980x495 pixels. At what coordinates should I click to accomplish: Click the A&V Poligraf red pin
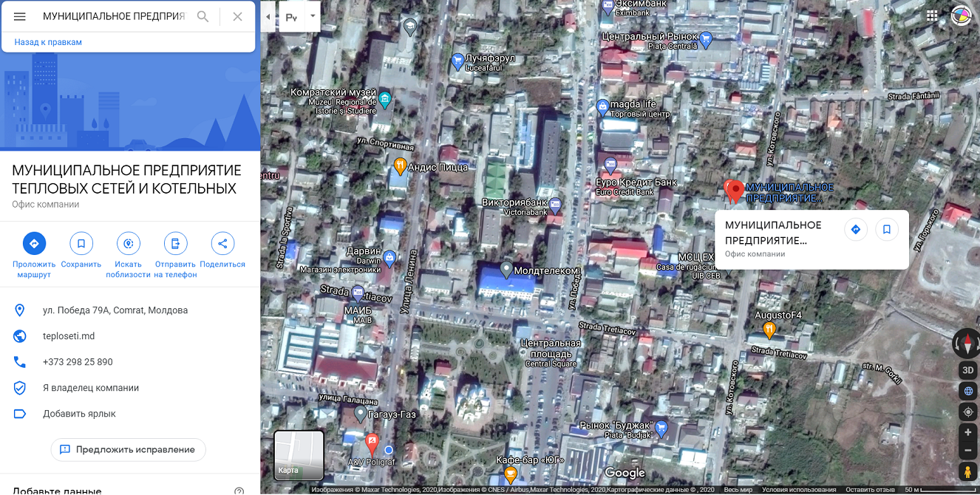coord(372,444)
